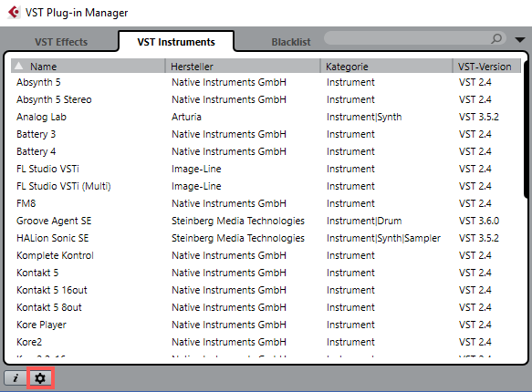The width and height of the screenshot is (532, 392).
Task: Click Steinberg Media Technologies in the Groove Agent SE row
Action: (238, 221)
